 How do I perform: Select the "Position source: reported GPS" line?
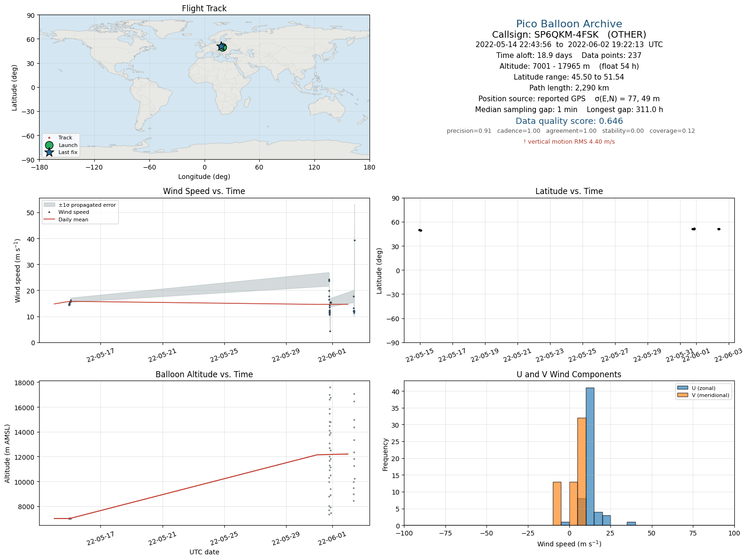(x=569, y=99)
